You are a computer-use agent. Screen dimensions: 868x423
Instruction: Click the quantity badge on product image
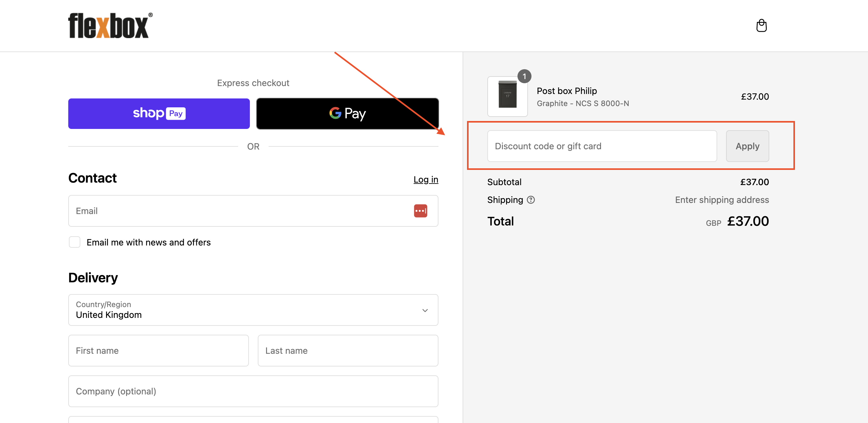point(524,77)
